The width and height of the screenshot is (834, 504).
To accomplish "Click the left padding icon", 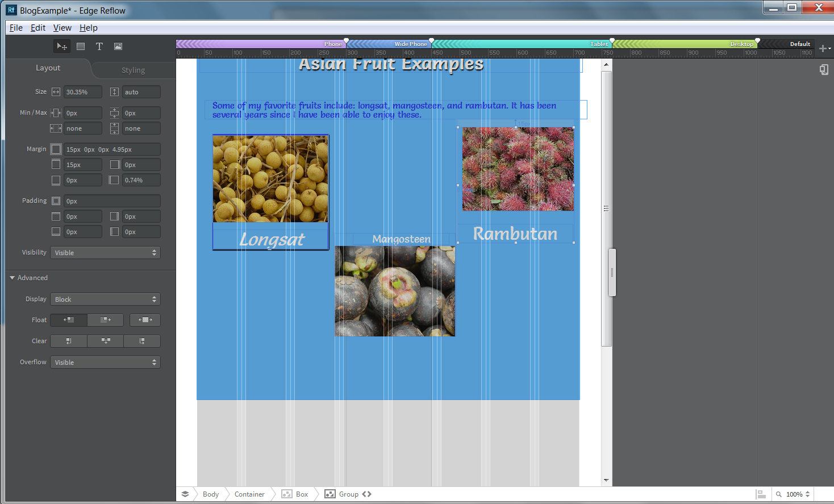I will (114, 231).
